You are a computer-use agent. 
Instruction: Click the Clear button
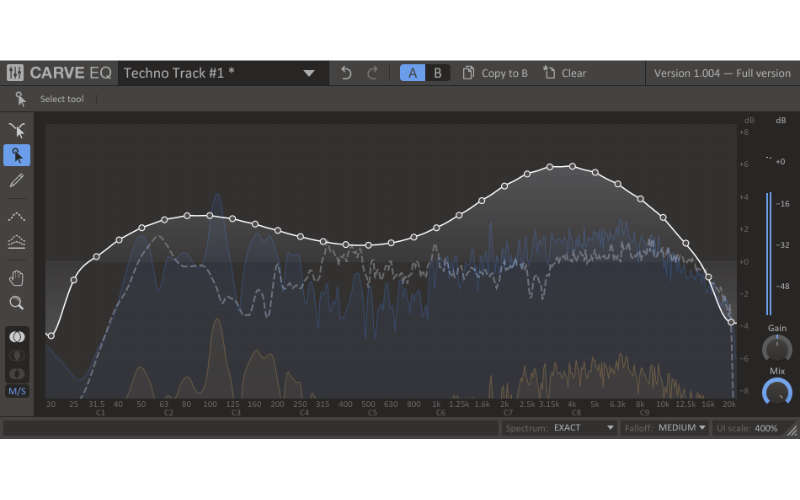coord(564,73)
